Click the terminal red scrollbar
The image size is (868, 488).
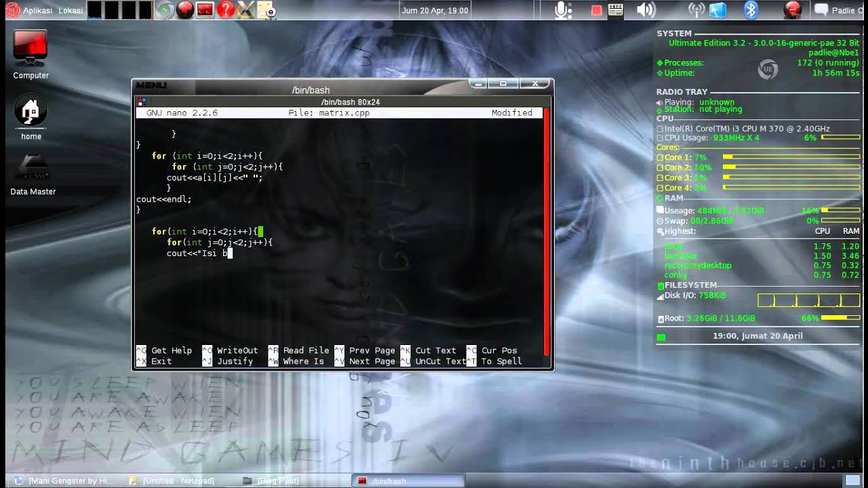(546, 230)
